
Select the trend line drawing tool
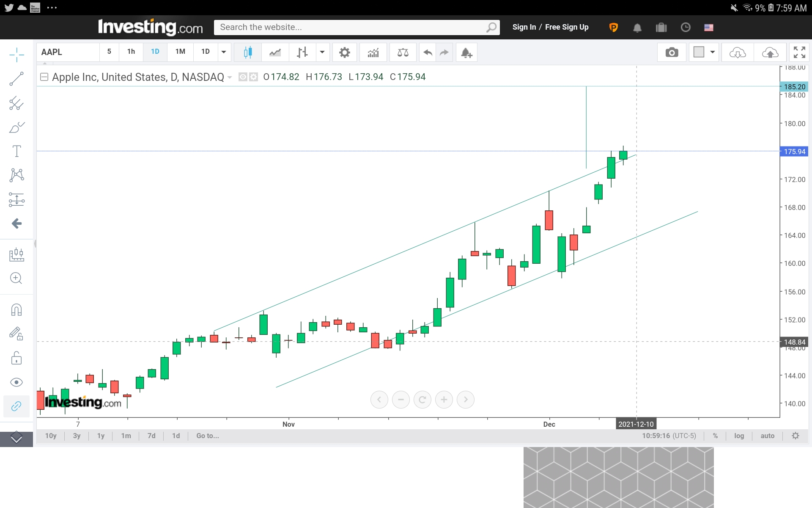click(16, 79)
